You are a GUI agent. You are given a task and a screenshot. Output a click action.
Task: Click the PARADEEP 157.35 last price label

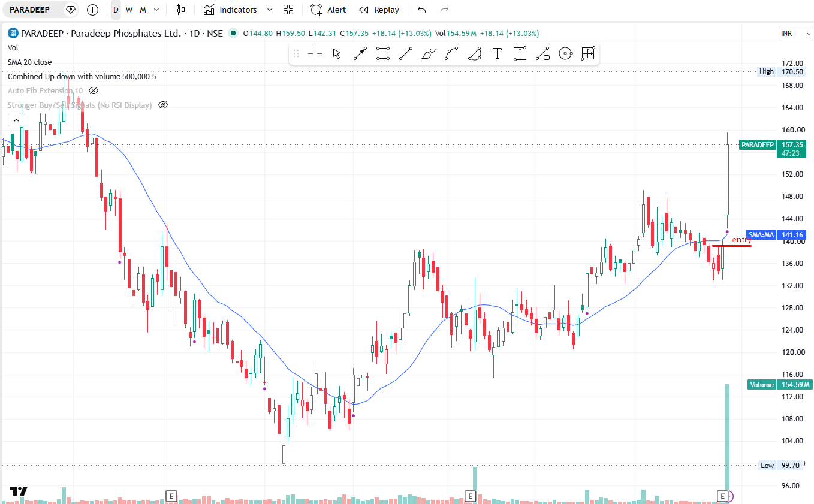(773, 149)
